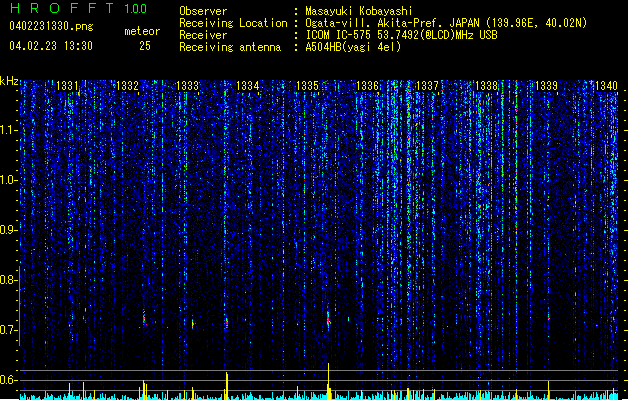
Task: Click the Receiving Location label
Action: 233,23
